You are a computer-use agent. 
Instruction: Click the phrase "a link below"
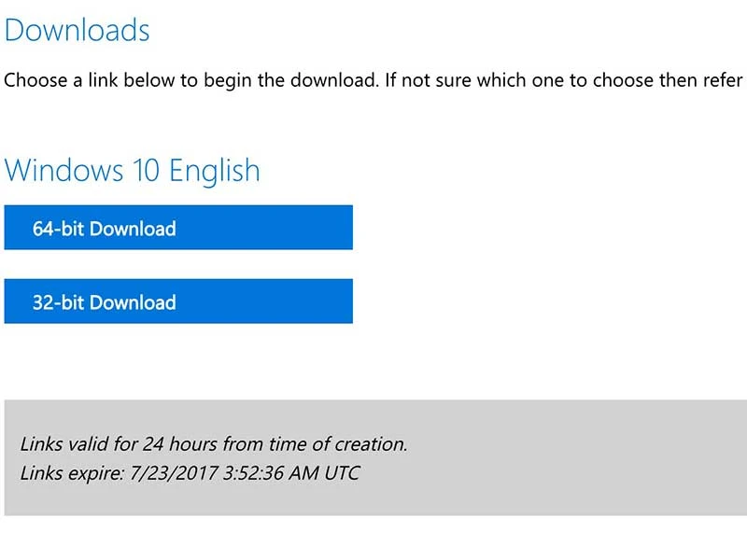127,79
